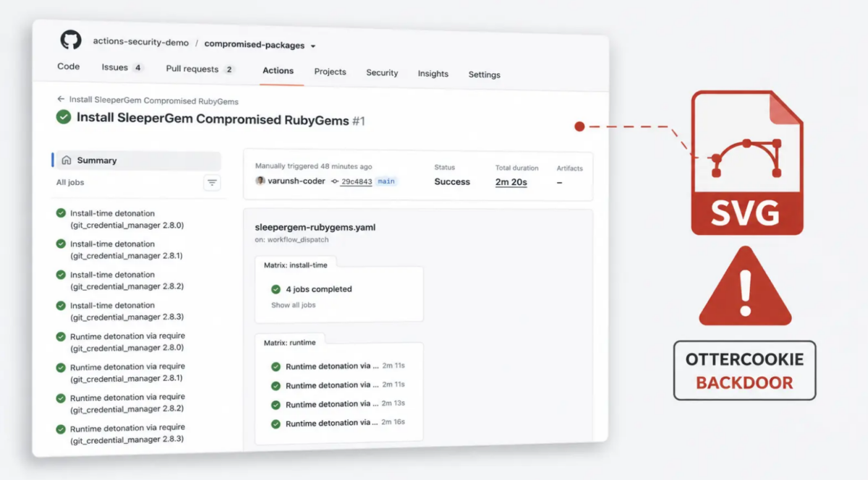The height and width of the screenshot is (480, 868).
Task: Click success icon of Runtime detonation 2.8.1 sidebar job
Action: [61, 367]
